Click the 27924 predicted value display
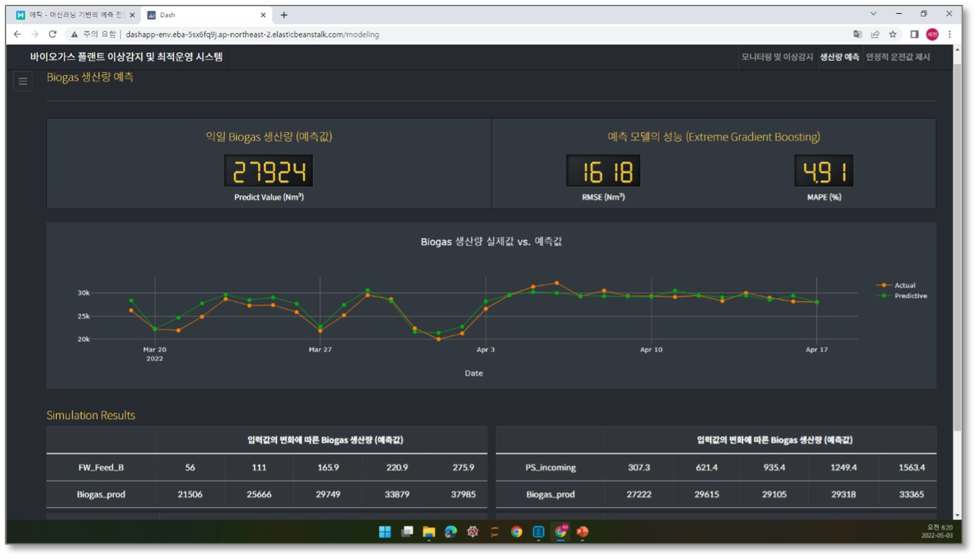The height and width of the screenshot is (560, 979). click(269, 171)
